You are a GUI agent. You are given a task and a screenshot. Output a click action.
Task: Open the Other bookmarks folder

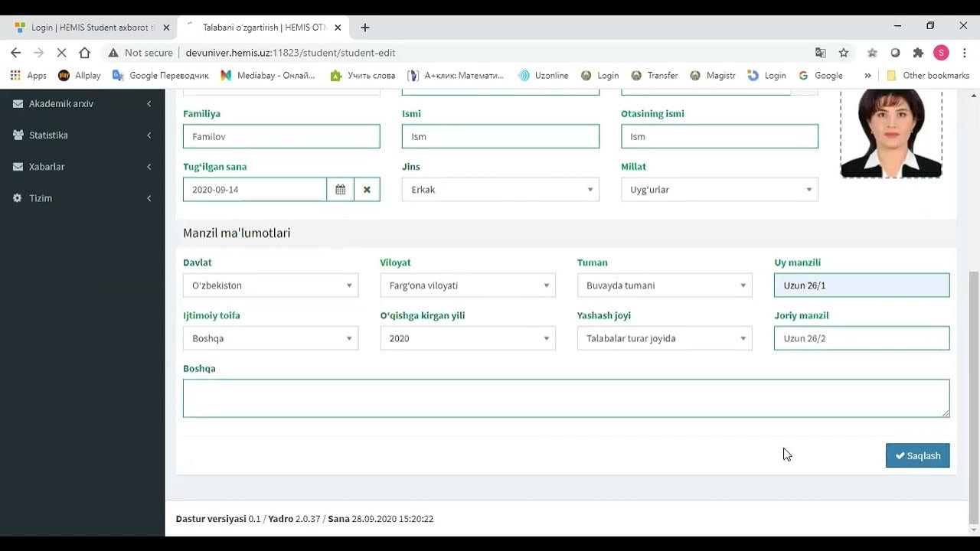tap(928, 76)
